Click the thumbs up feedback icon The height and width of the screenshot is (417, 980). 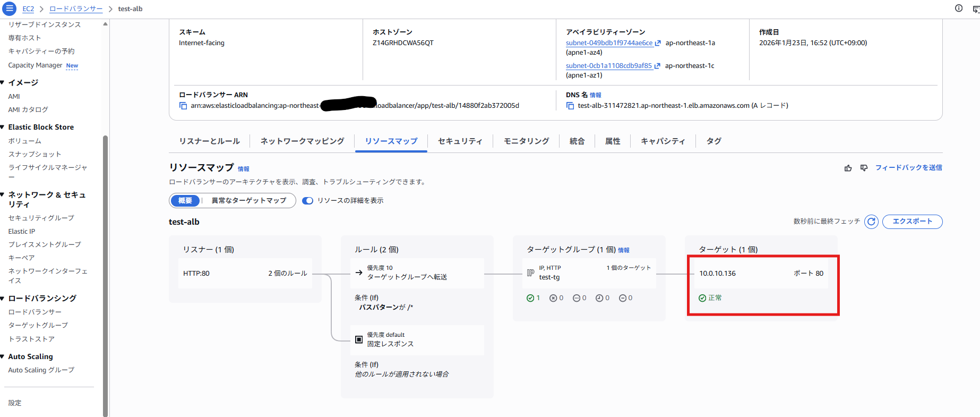tap(848, 168)
